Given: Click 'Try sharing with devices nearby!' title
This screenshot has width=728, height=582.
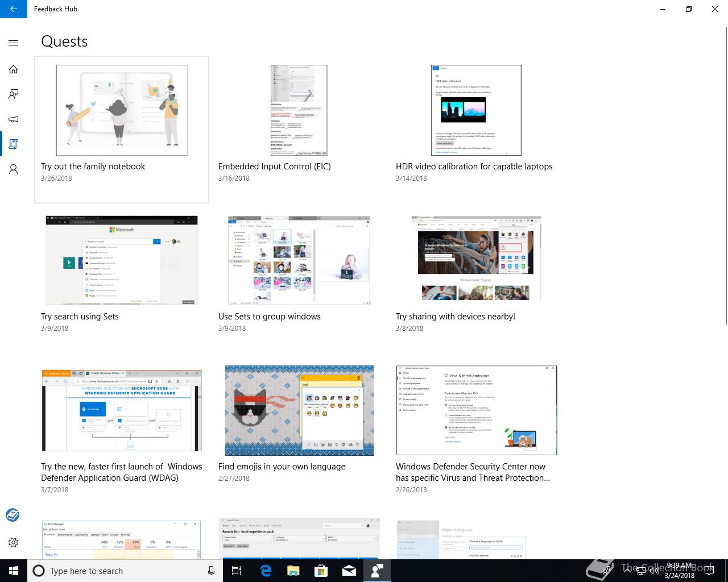Looking at the screenshot, I should pos(456,317).
